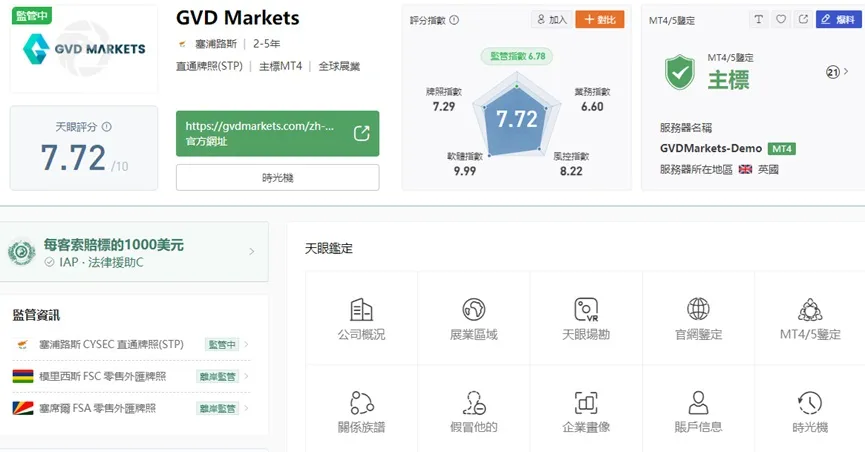Click the white 時光機 button
Viewport: 865px width, 452px height.
277,178
